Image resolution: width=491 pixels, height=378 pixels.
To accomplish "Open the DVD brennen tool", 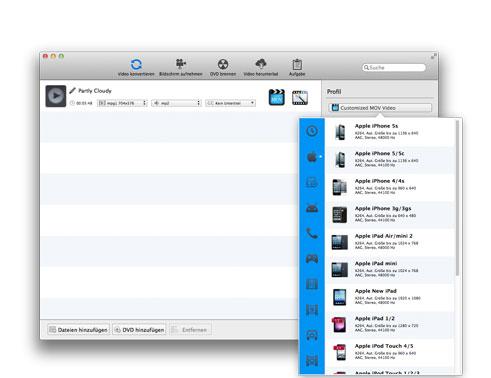I will pyautogui.click(x=223, y=67).
